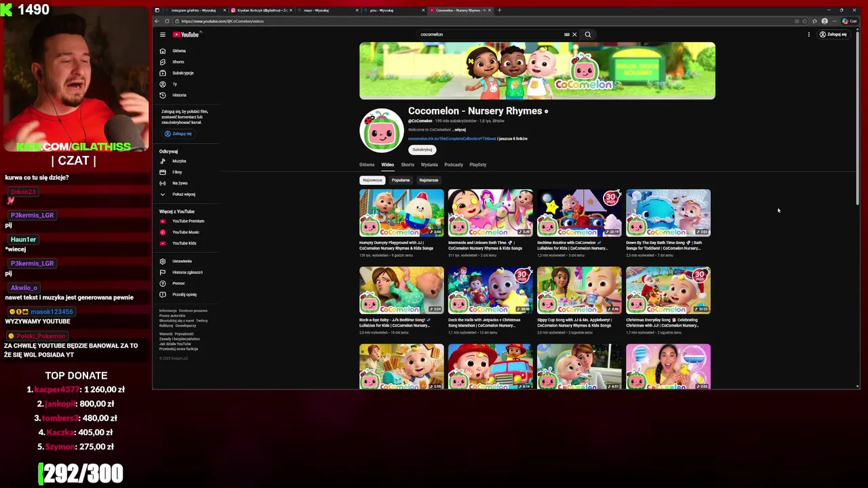Open the on-screen keyboard icon in search
The height and width of the screenshot is (488, 868).
click(567, 35)
